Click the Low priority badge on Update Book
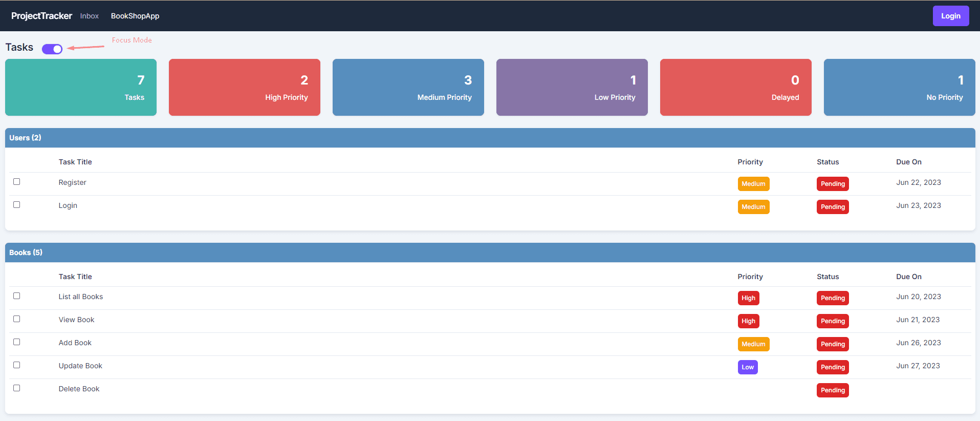Viewport: 980px width, 421px height. coord(747,367)
